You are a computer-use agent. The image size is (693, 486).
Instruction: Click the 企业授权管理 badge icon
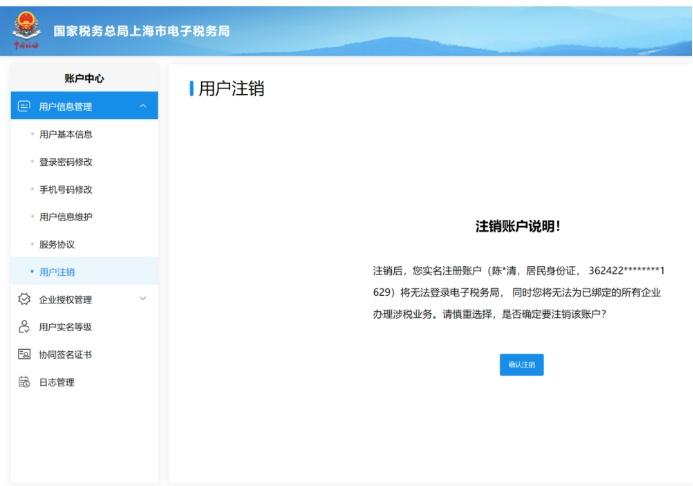click(24, 299)
